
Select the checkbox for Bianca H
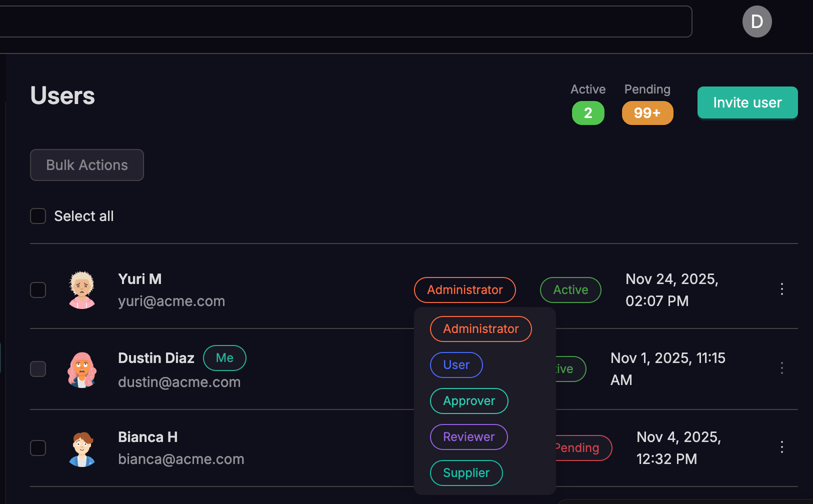38,448
